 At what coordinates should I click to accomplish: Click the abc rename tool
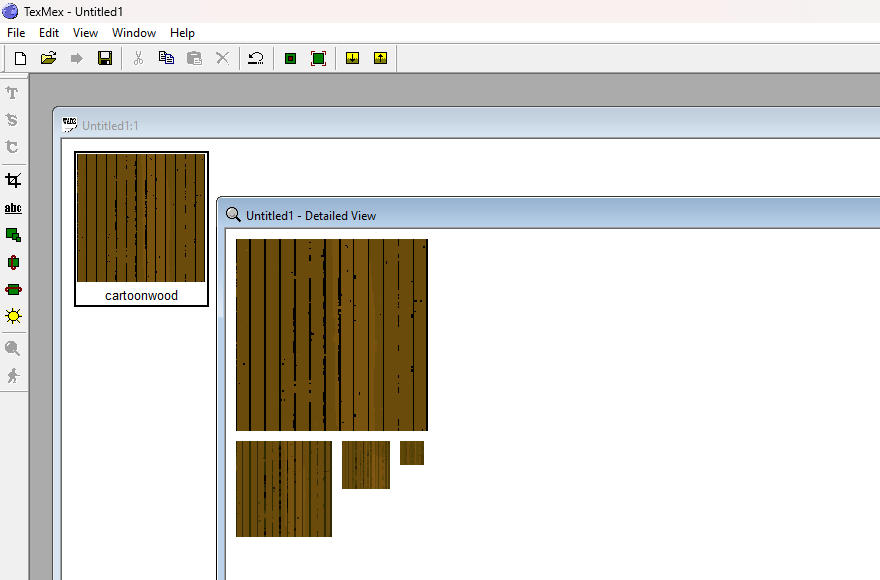(x=13, y=208)
